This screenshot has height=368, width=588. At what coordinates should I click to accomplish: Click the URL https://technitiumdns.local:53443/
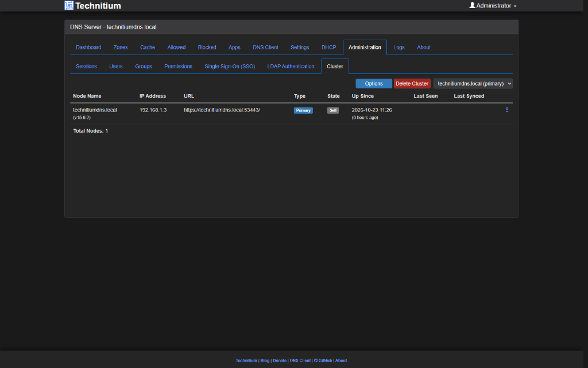222,110
